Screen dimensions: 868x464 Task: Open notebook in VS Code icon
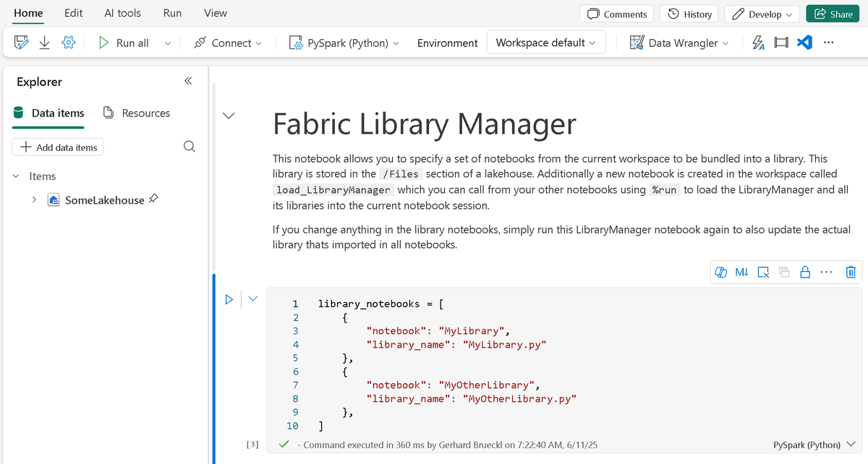[x=804, y=43]
